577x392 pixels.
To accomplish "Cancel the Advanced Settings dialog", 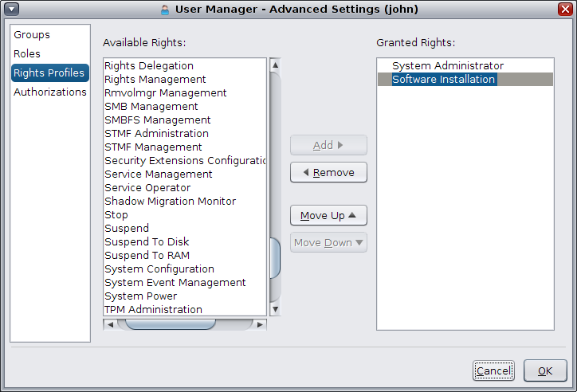I will coord(493,370).
